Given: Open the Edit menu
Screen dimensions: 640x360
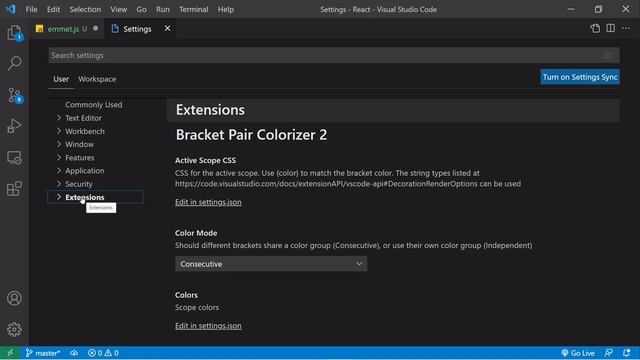Looking at the screenshot, I should click(x=53, y=9).
